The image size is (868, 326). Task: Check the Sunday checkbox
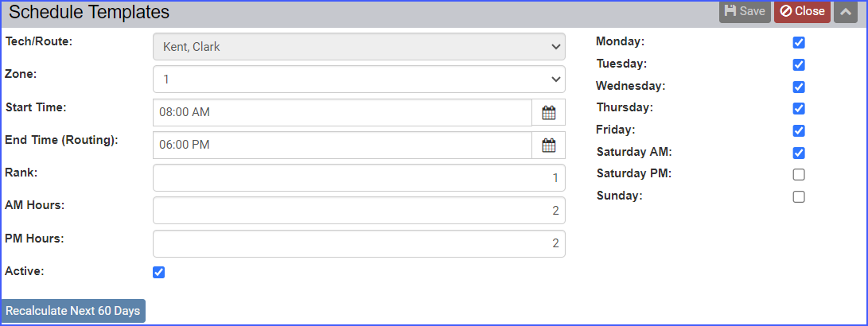point(798,197)
